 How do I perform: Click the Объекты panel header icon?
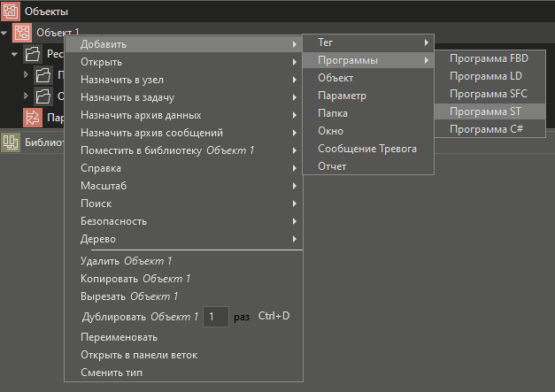12,11
